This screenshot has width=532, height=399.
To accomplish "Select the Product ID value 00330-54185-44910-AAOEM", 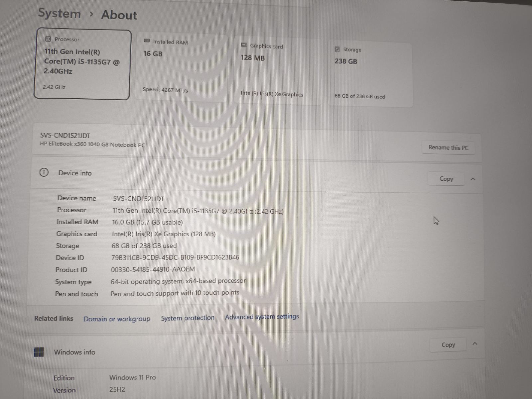I will [153, 269].
